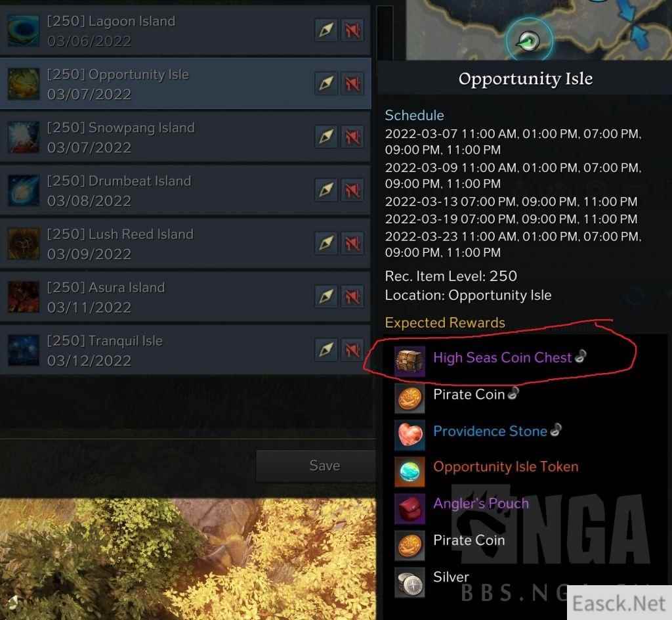This screenshot has height=620, width=672.
Task: Click High Seas Coin Chest reward icon
Action: pos(409,361)
